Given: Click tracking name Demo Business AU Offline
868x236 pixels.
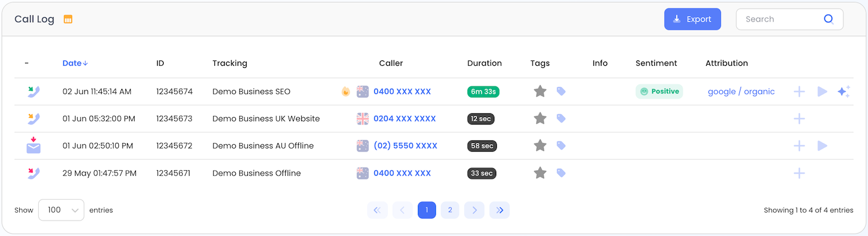Looking at the screenshot, I should (263, 145).
